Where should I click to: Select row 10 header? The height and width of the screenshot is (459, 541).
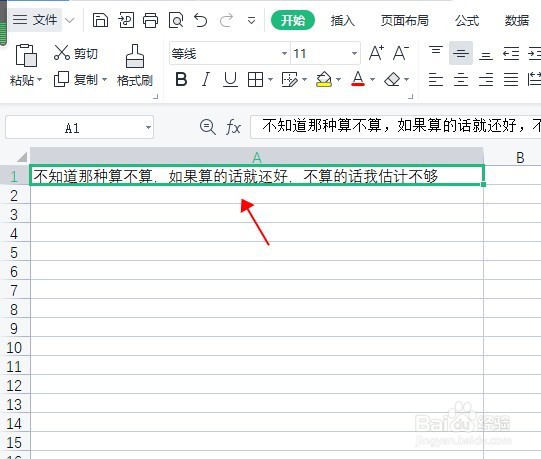point(14,347)
